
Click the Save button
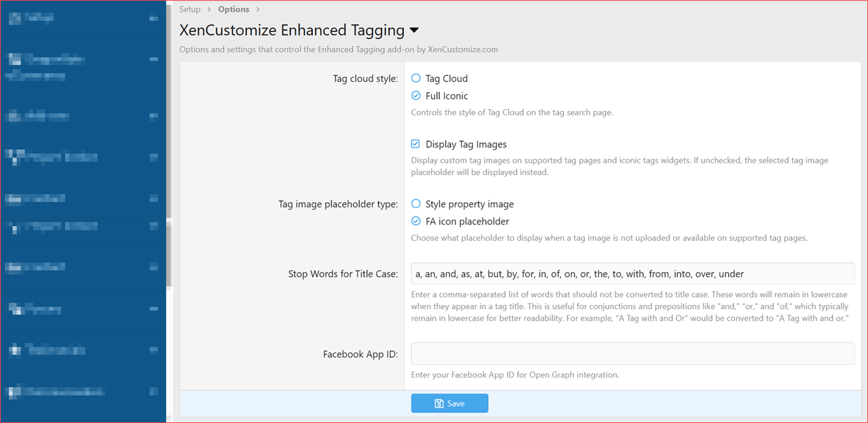(x=449, y=403)
